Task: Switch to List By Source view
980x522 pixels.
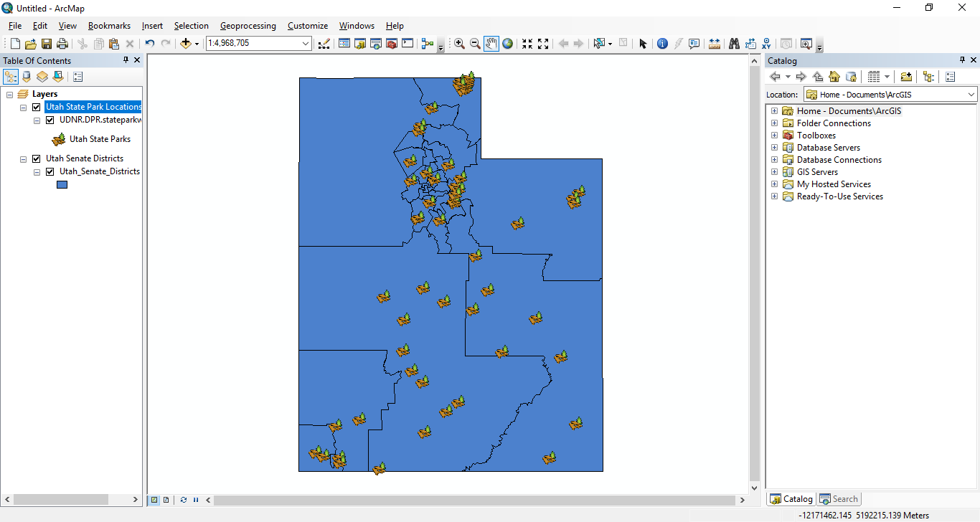Action: [x=27, y=76]
